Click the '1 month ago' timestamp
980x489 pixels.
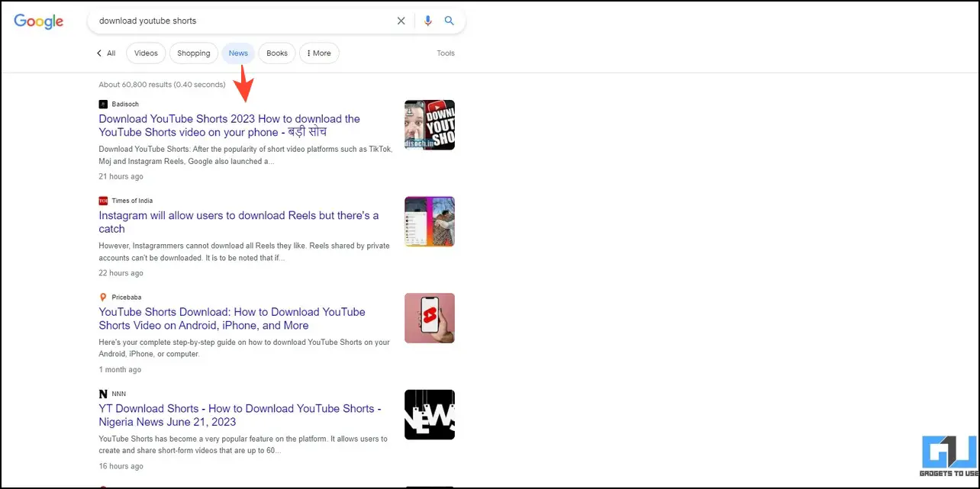[x=120, y=370]
